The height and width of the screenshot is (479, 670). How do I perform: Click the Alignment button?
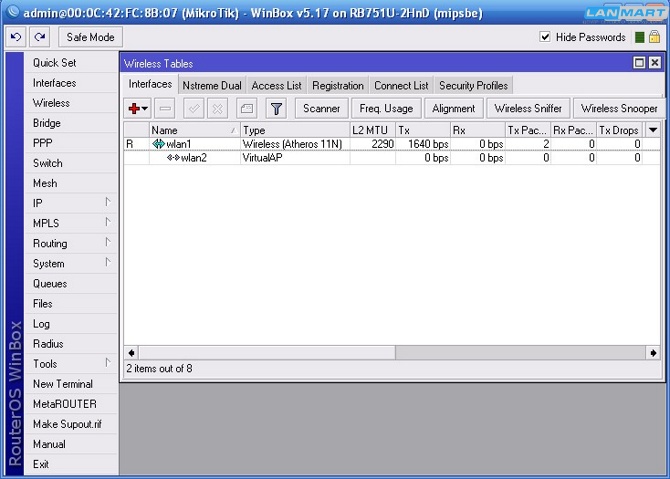point(453,109)
